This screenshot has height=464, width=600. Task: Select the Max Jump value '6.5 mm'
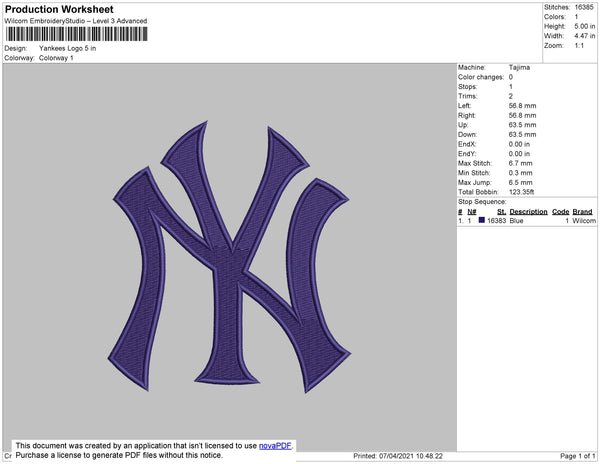tap(520, 182)
